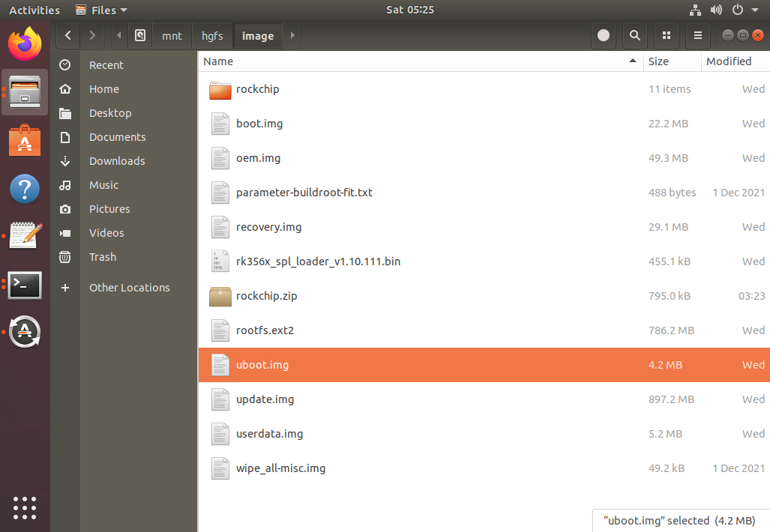The width and height of the screenshot is (770, 532).
Task: Click the file operations circle indicator
Action: point(603,35)
